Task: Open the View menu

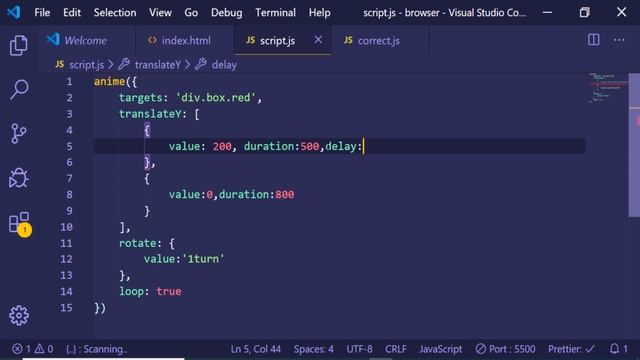Action: coord(160,13)
